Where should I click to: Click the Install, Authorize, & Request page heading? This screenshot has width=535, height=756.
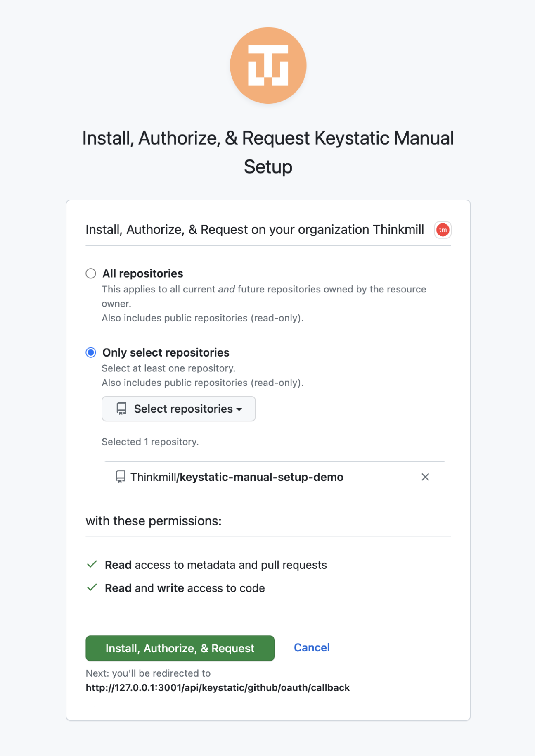pyautogui.click(x=268, y=152)
